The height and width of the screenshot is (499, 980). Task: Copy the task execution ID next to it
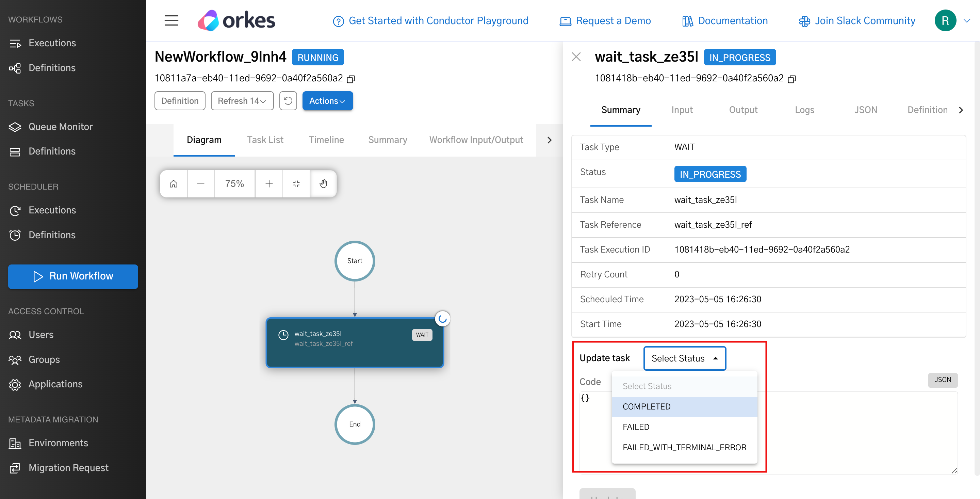tap(792, 79)
